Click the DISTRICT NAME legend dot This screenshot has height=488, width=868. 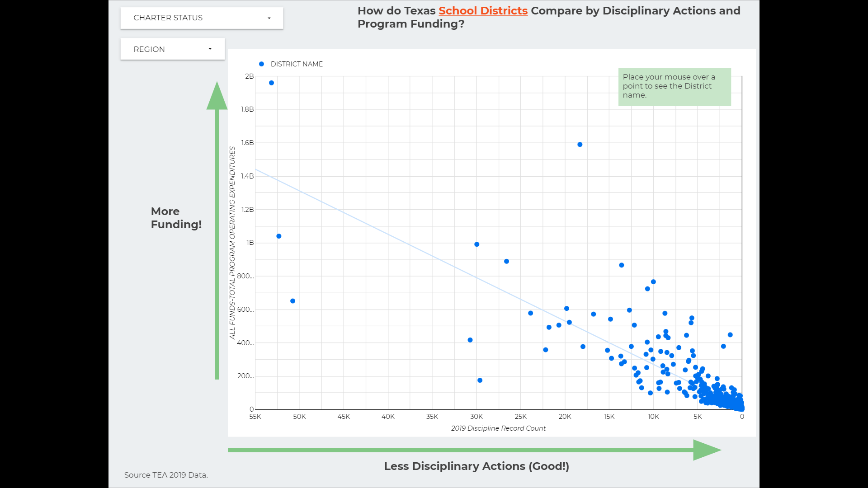pyautogui.click(x=261, y=64)
